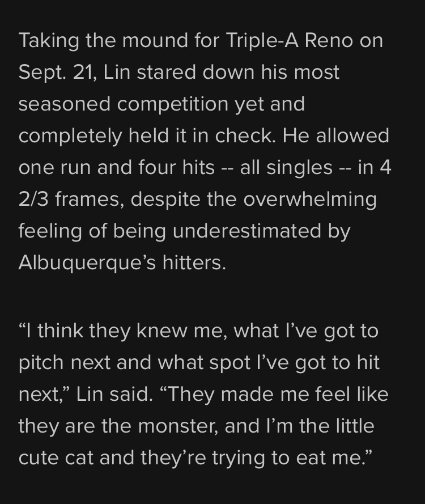425x504 pixels.
Task: Click the word "mound" in first line
Action: tap(155, 40)
